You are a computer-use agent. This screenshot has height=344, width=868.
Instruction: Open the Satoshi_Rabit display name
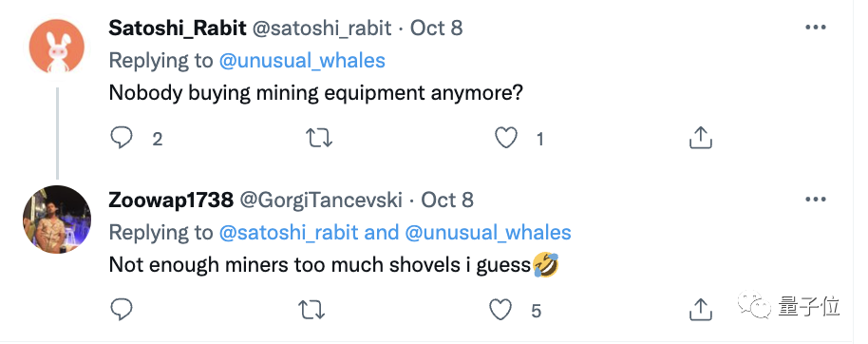178,28
